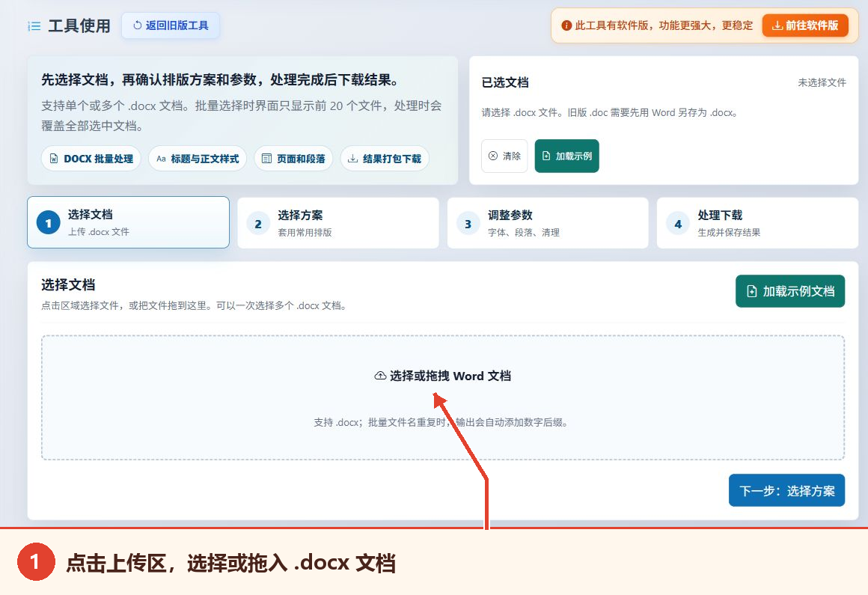Click the cloud upload icon in drop zone
Screen dimensions: 868x595
[380, 376]
